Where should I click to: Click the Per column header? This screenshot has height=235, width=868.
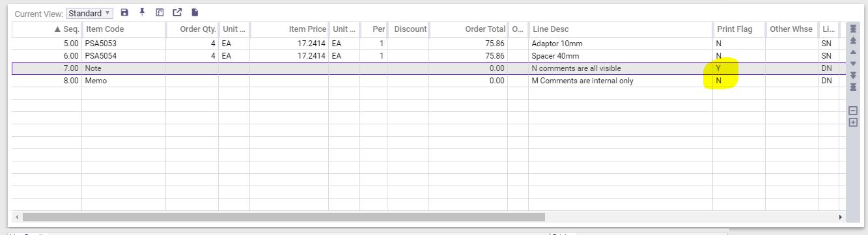pos(374,29)
